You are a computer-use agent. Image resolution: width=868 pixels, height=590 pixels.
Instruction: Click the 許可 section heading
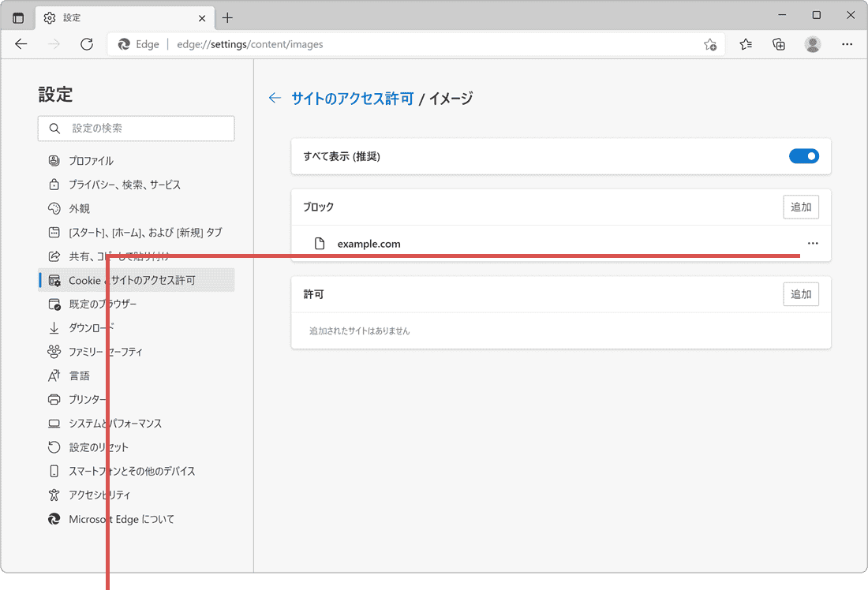pyautogui.click(x=313, y=294)
